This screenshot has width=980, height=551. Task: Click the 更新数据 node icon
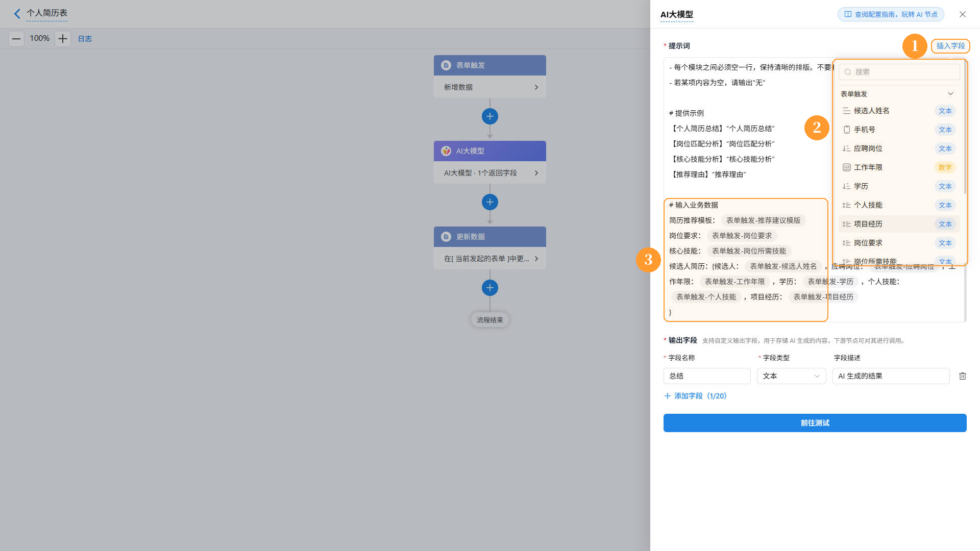446,237
